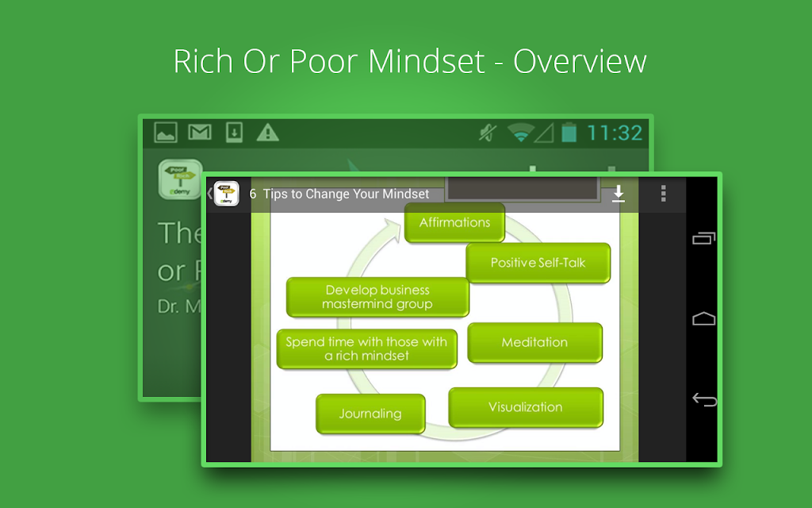Tap the '6 Tips to Change Your Mindset' title

pyautogui.click(x=339, y=194)
